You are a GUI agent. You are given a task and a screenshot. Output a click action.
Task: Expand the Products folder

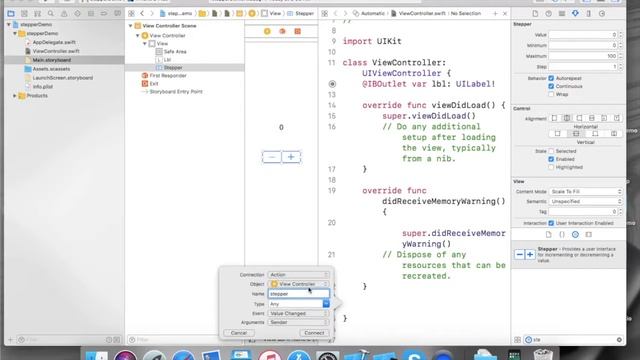coord(15,96)
